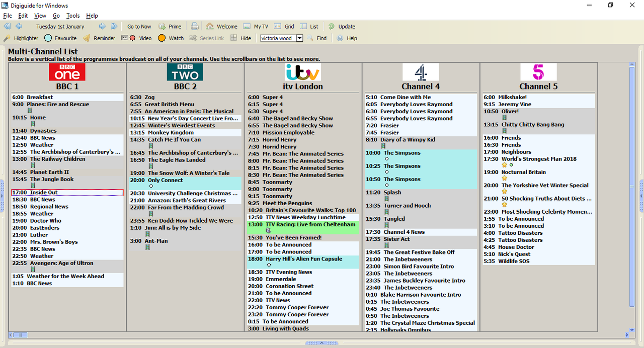Click star icon under Nocturnal Britain
644x348 pixels.
pos(504,179)
